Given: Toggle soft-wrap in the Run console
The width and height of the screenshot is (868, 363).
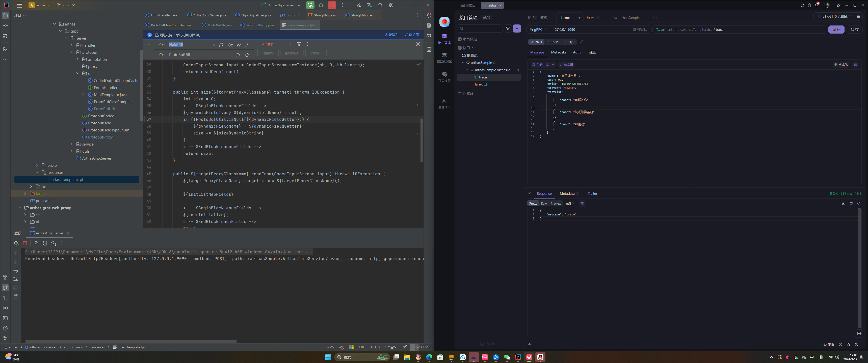Looking at the screenshot, I should coord(15,270).
